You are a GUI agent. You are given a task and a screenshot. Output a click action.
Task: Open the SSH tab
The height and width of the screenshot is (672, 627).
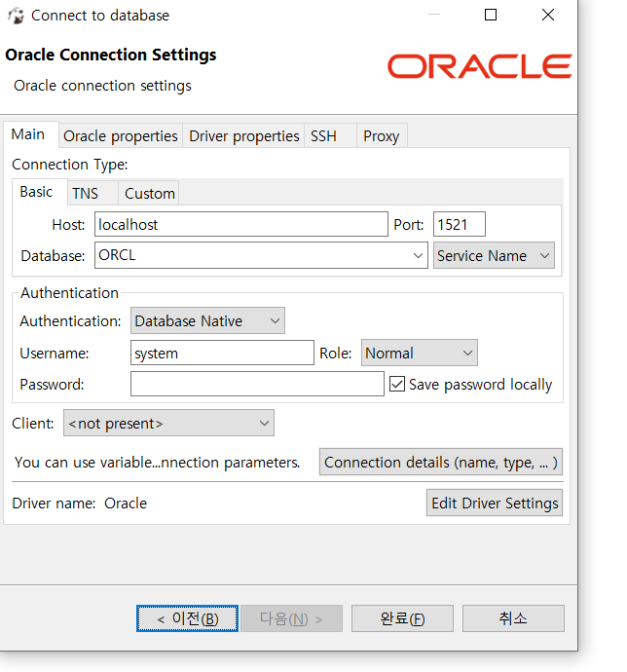(x=330, y=135)
